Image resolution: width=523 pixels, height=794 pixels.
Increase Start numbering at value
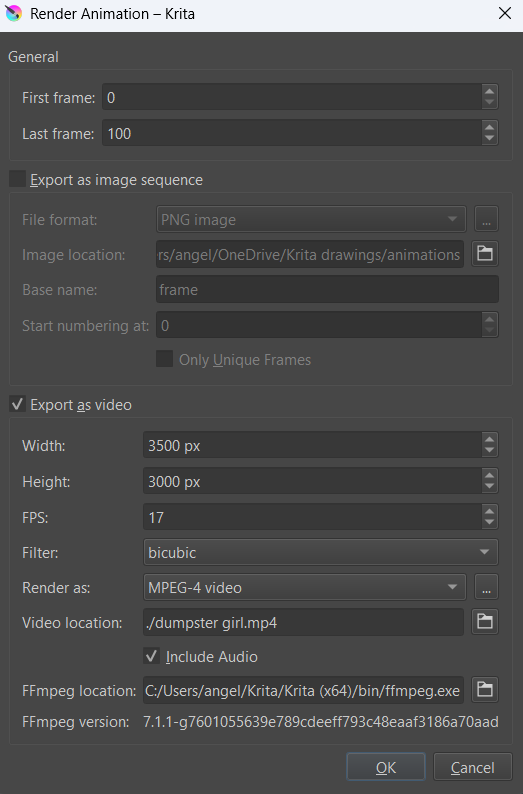pyautogui.click(x=489, y=319)
